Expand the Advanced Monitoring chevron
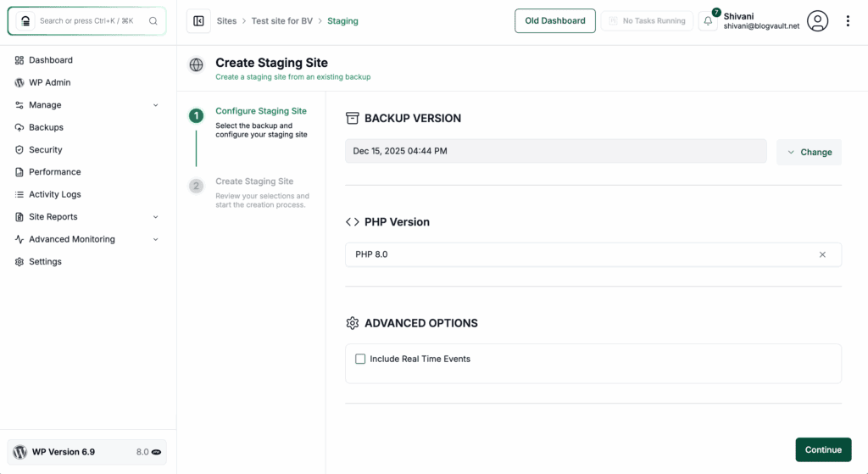 156,239
